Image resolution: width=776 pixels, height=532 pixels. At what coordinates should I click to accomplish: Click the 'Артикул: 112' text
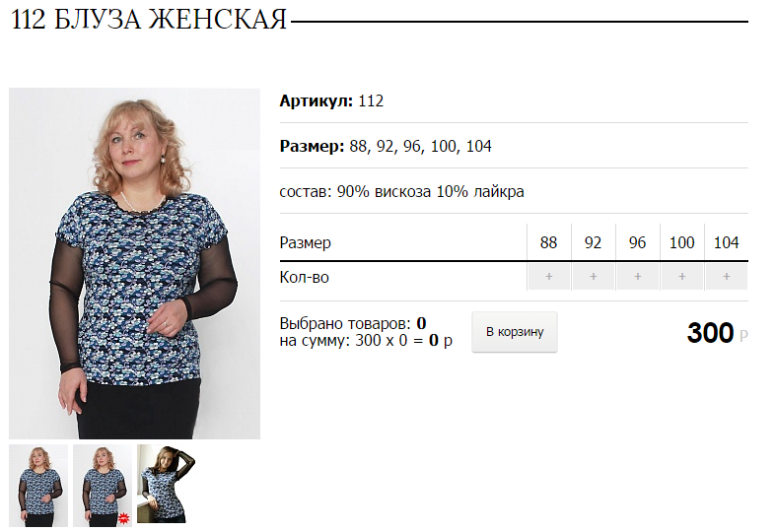pos(331,100)
